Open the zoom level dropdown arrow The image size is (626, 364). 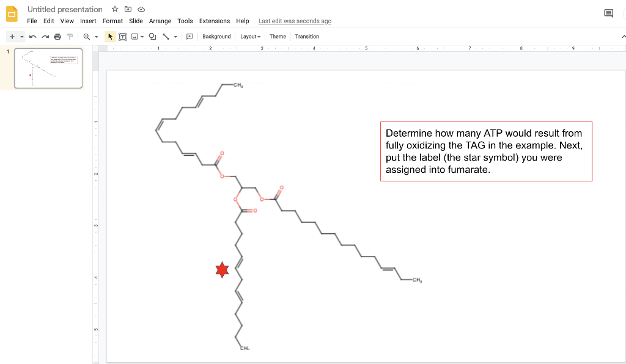96,37
